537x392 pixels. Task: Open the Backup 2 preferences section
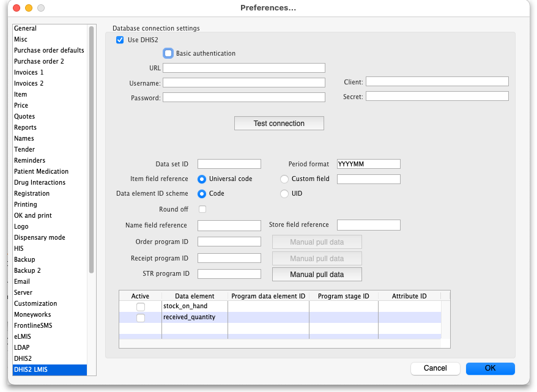(28, 271)
